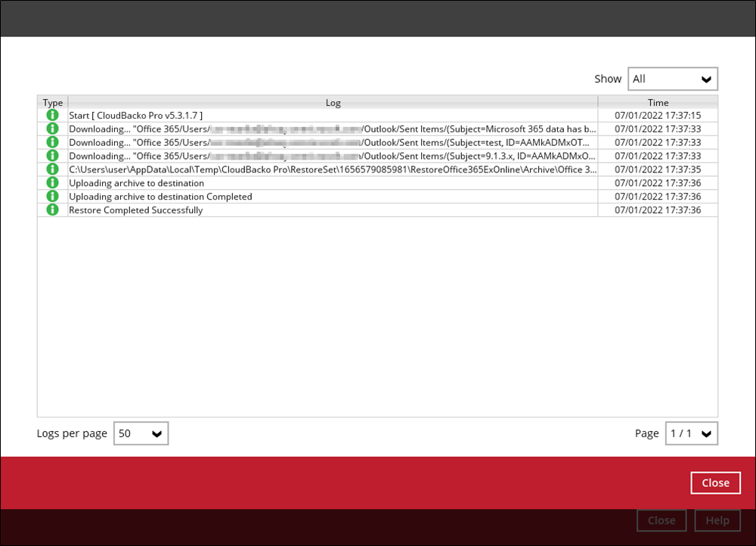This screenshot has width=756, height=546.
Task: Expand the Logs per page dropdown
Action: point(141,433)
